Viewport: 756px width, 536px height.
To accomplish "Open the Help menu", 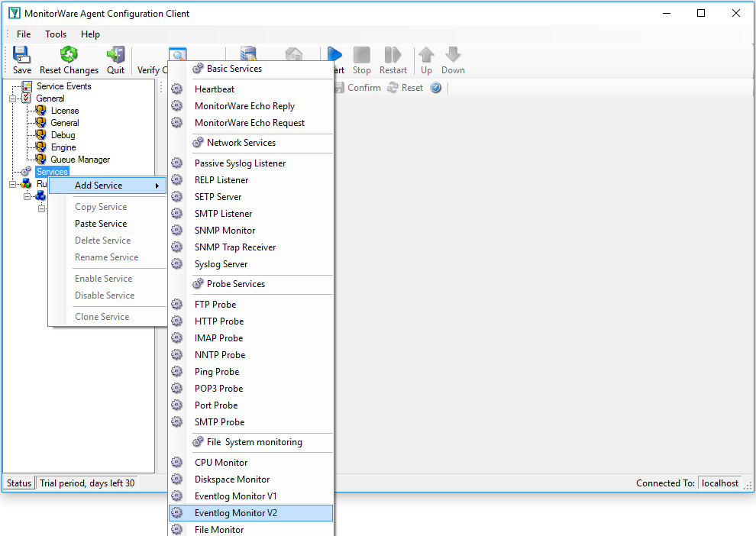I will coord(90,34).
